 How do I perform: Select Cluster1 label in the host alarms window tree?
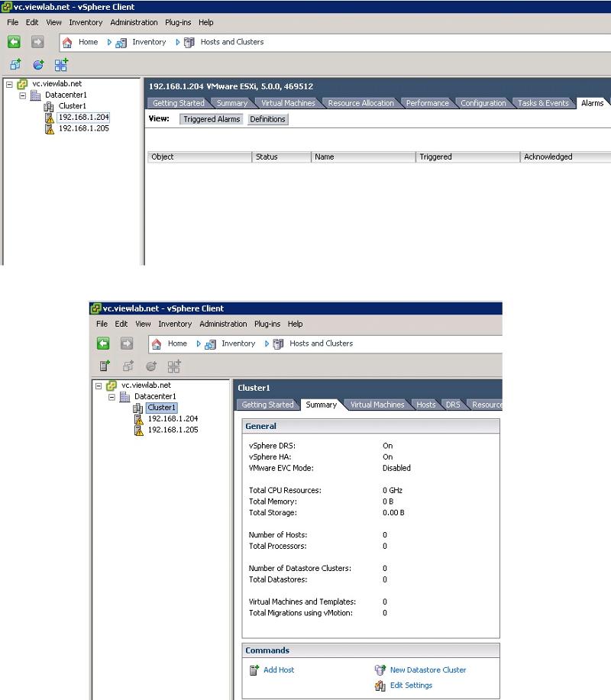tap(72, 106)
